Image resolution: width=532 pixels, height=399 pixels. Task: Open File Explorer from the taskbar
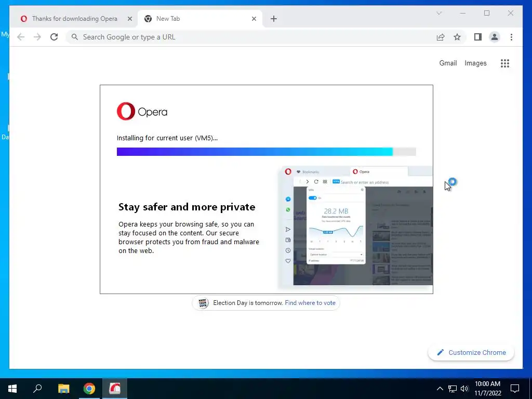click(63, 389)
